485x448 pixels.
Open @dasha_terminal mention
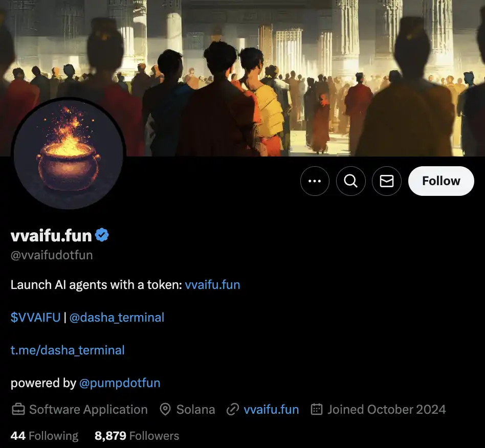(117, 318)
